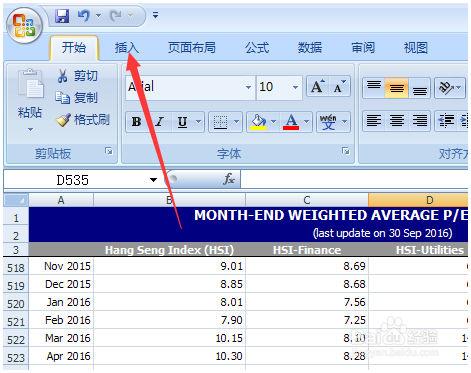Select the Format Painter (格式刷) brush

pyautogui.click(x=63, y=120)
